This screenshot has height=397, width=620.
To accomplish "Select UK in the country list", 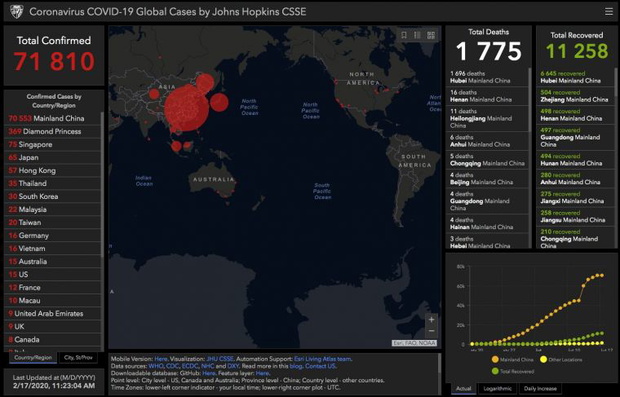I will pyautogui.click(x=53, y=327).
